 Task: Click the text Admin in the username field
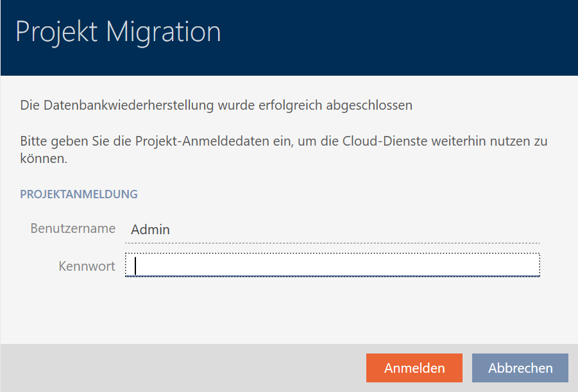(150, 230)
